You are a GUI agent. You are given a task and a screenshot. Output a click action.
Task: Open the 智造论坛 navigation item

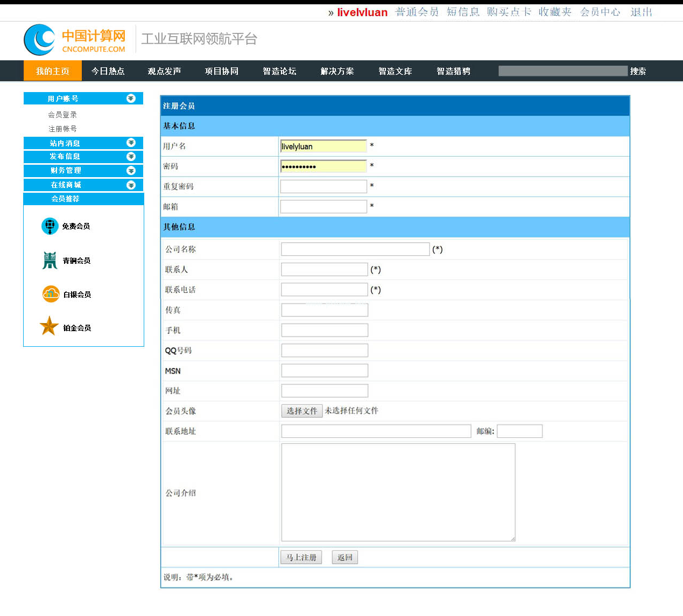[279, 71]
